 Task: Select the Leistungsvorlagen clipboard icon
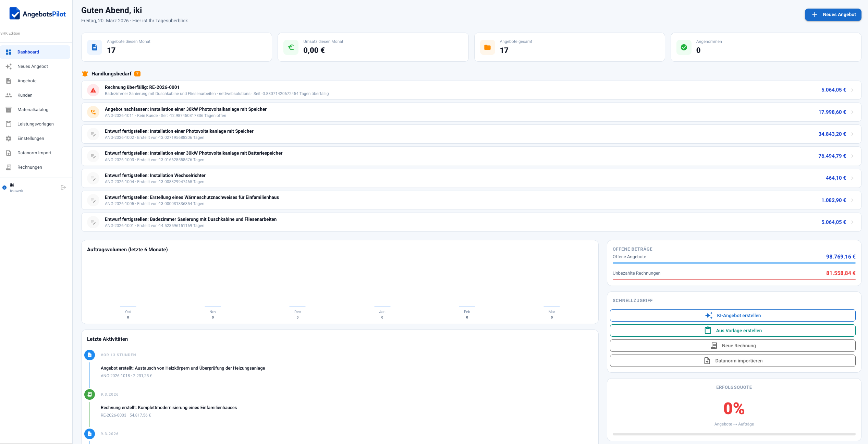click(9, 124)
